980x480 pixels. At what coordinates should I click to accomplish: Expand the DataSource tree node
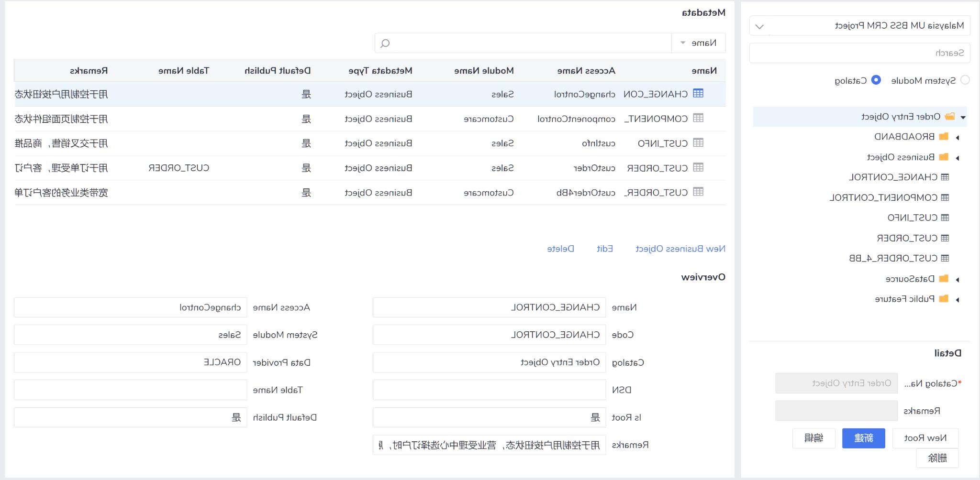click(958, 280)
